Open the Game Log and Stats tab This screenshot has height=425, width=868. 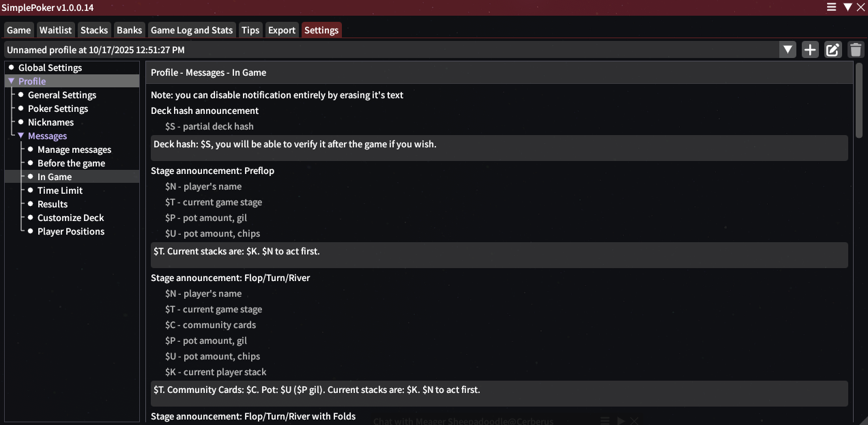(x=191, y=30)
